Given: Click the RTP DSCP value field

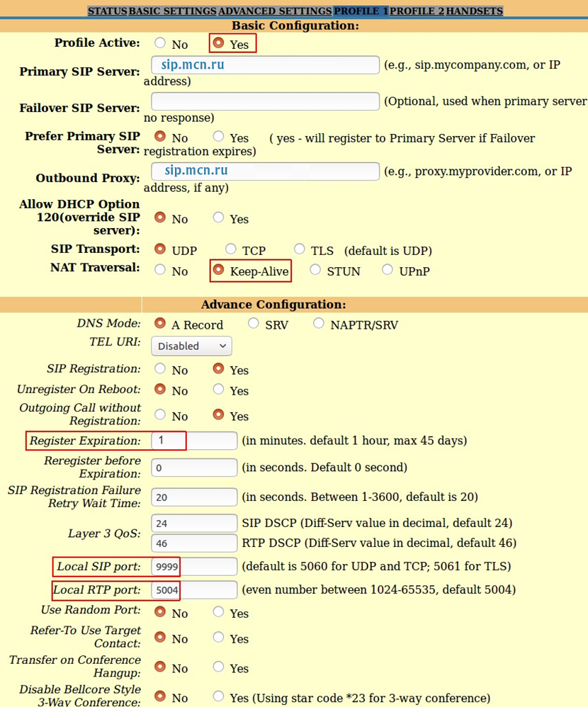Looking at the screenshot, I should [194, 543].
